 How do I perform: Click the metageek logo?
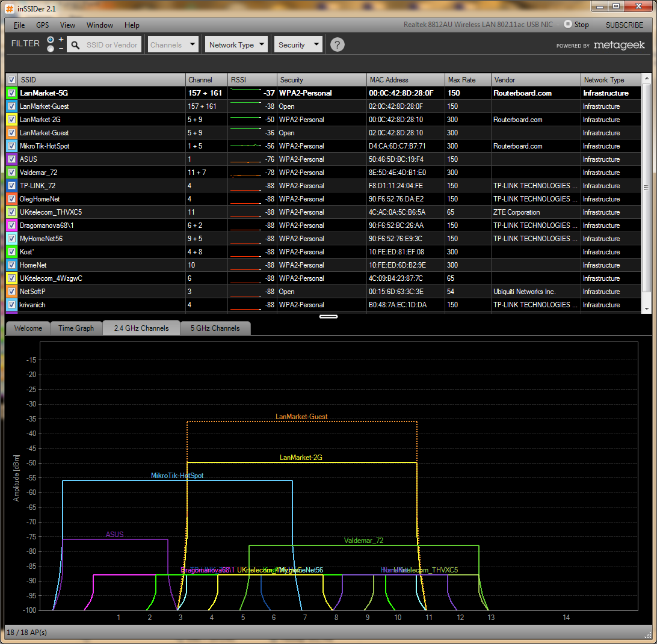point(618,46)
